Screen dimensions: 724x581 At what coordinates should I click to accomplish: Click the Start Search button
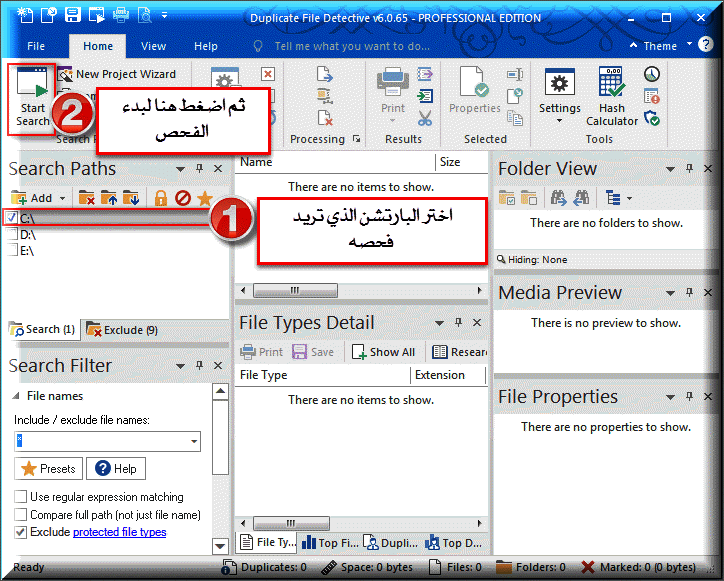(31, 98)
